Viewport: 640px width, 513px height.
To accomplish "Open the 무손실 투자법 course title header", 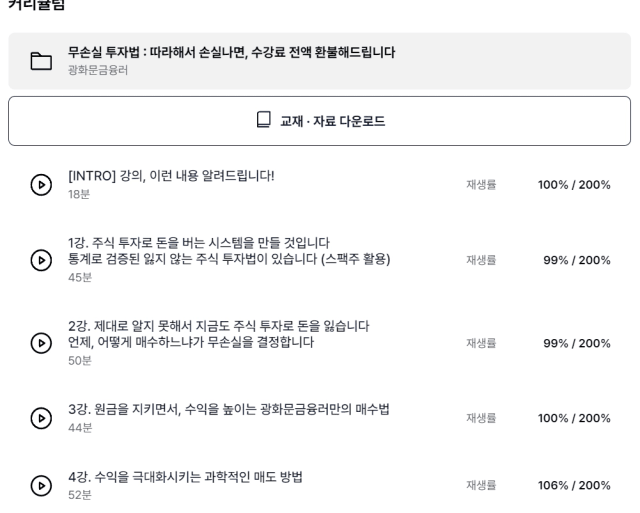I will click(231, 52).
